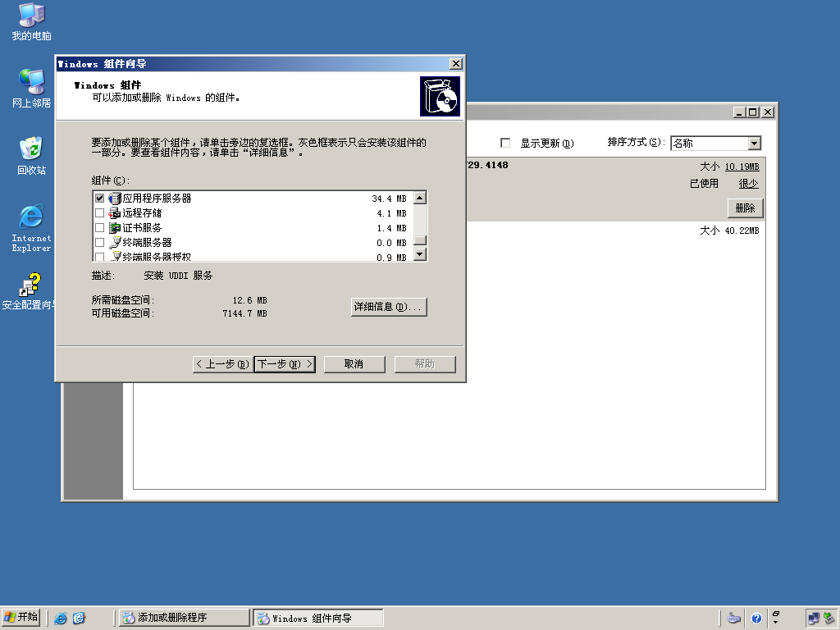
Task: Click the 下一步 next button
Action: [x=285, y=364]
